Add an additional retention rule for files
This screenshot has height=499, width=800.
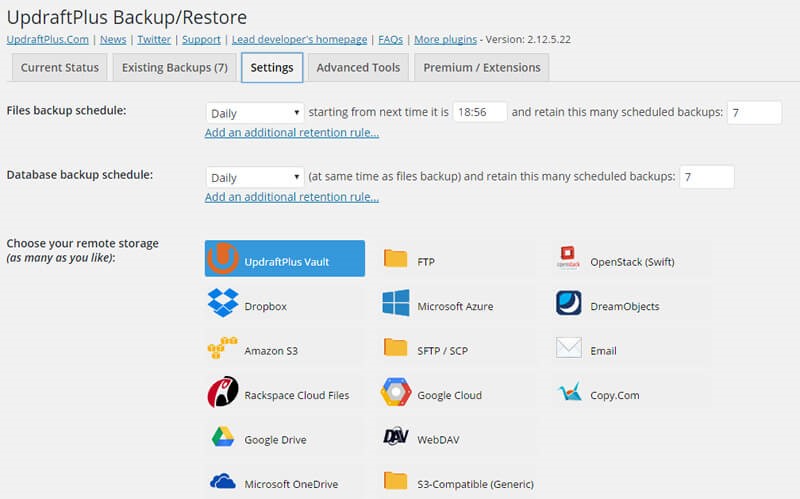tap(292, 133)
